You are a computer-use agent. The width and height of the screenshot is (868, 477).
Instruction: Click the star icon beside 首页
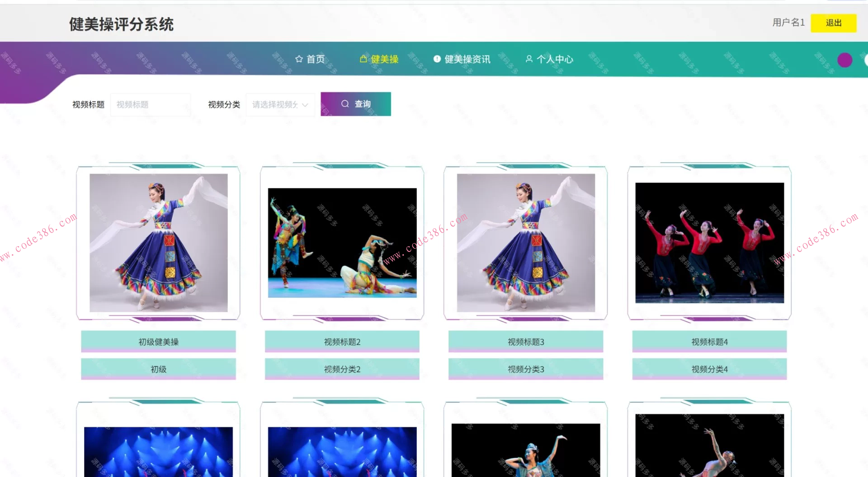click(298, 59)
